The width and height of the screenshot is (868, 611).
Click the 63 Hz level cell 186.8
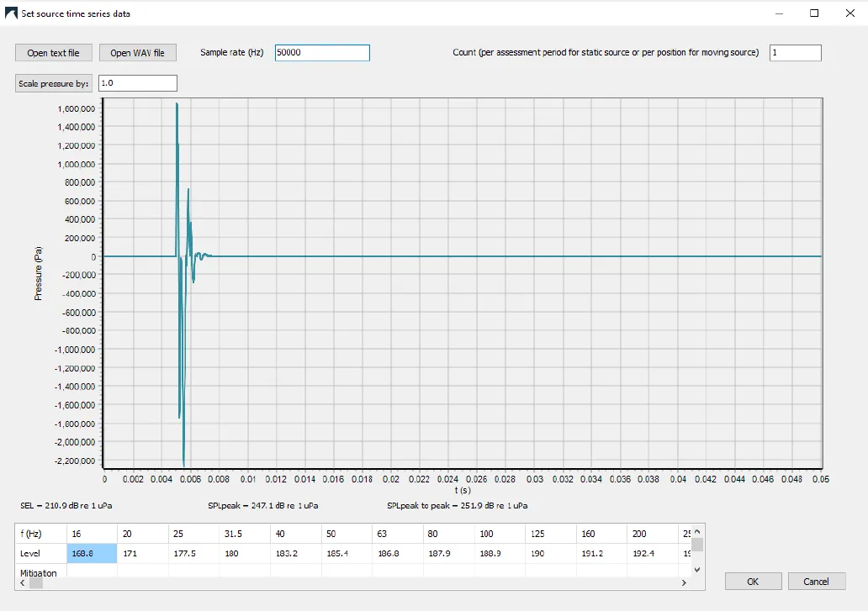pyautogui.click(x=449, y=554)
